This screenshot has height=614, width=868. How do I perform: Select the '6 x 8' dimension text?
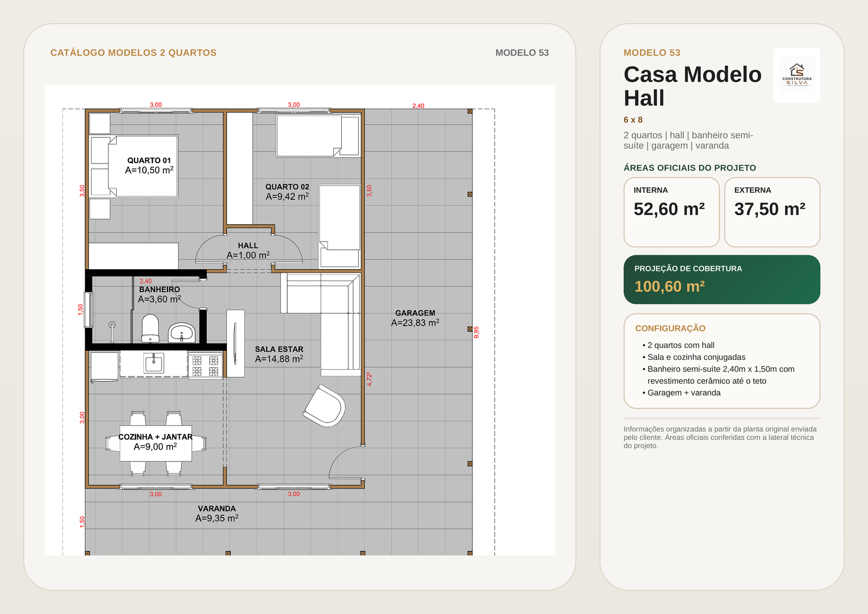pos(633,120)
